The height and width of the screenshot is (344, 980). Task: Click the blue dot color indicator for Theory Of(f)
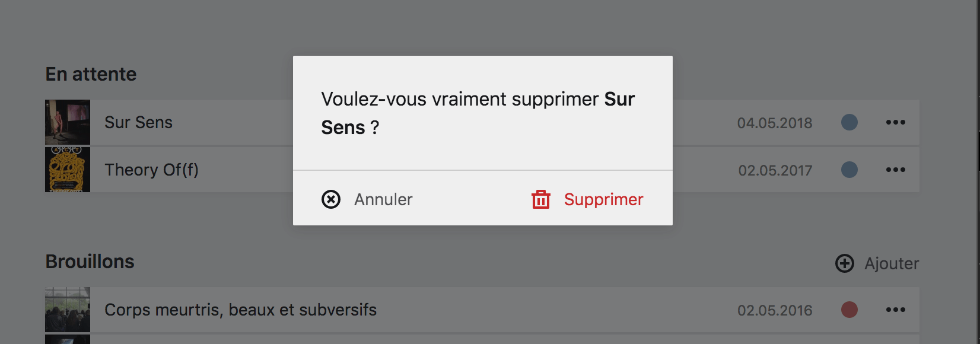click(x=850, y=170)
